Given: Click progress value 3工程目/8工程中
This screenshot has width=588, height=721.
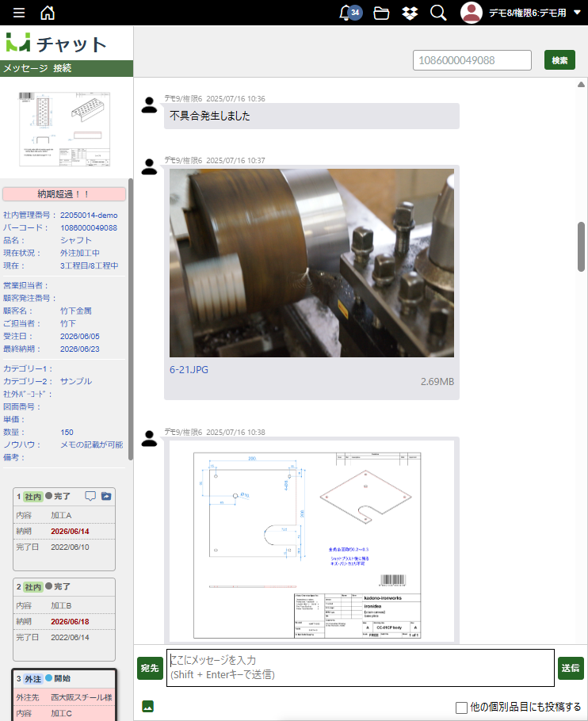Looking at the screenshot, I should [x=90, y=265].
